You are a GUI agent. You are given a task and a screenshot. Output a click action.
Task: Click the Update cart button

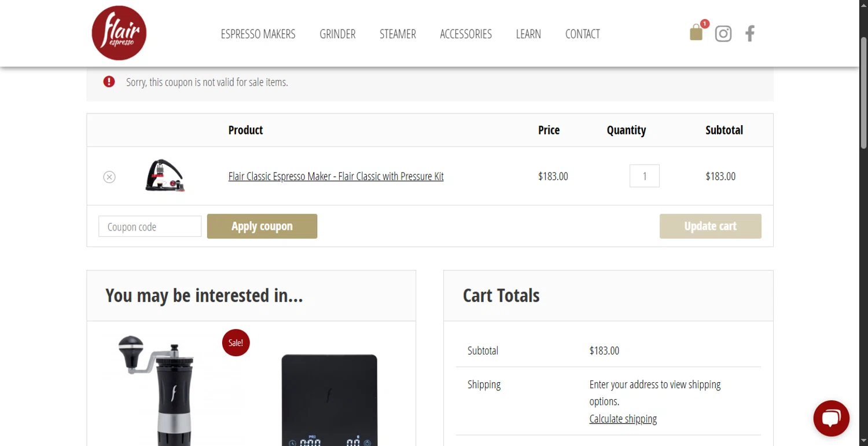click(710, 226)
